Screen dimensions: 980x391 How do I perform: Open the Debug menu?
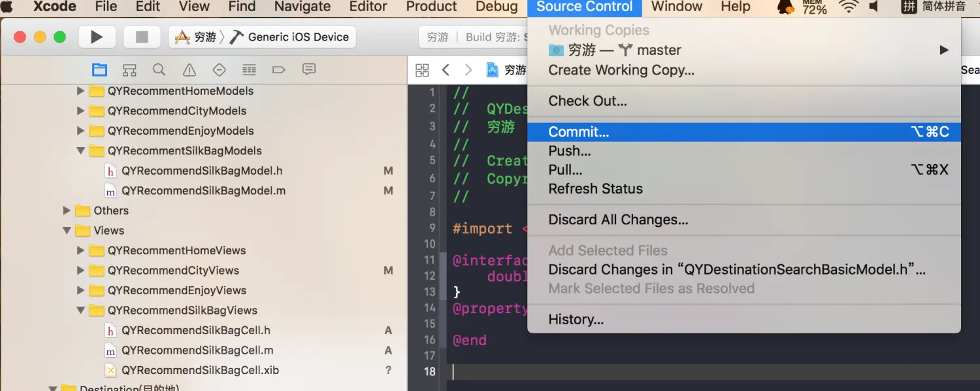[x=497, y=7]
